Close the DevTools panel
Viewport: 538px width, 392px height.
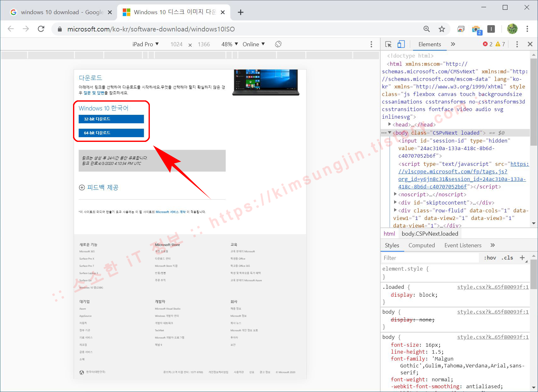click(x=530, y=44)
